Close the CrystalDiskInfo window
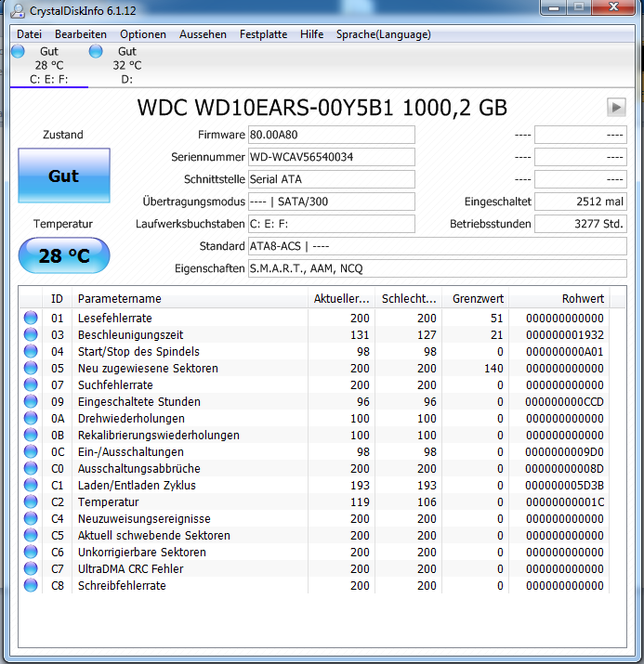The width and height of the screenshot is (644, 664). point(614,7)
